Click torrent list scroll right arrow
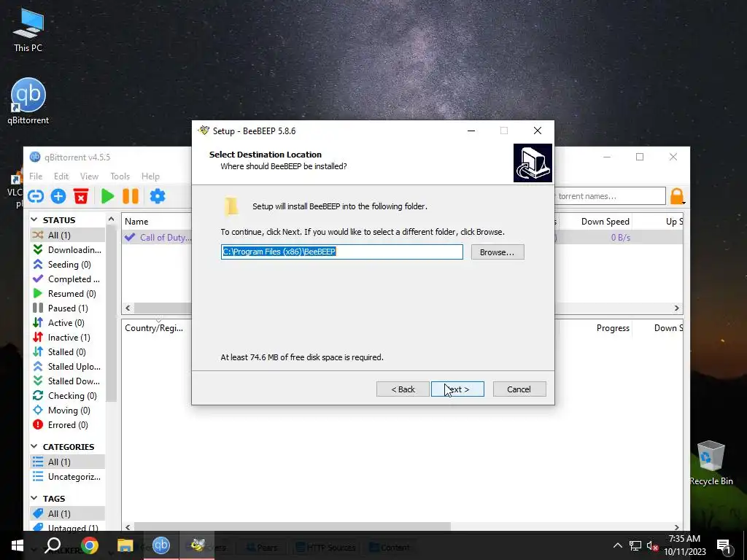The height and width of the screenshot is (560, 747). (x=676, y=308)
